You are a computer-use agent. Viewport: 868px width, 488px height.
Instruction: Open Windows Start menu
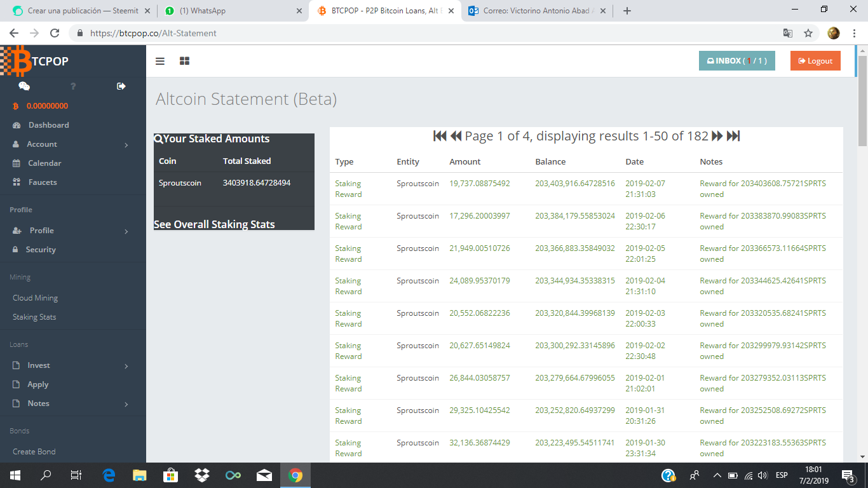(15, 475)
